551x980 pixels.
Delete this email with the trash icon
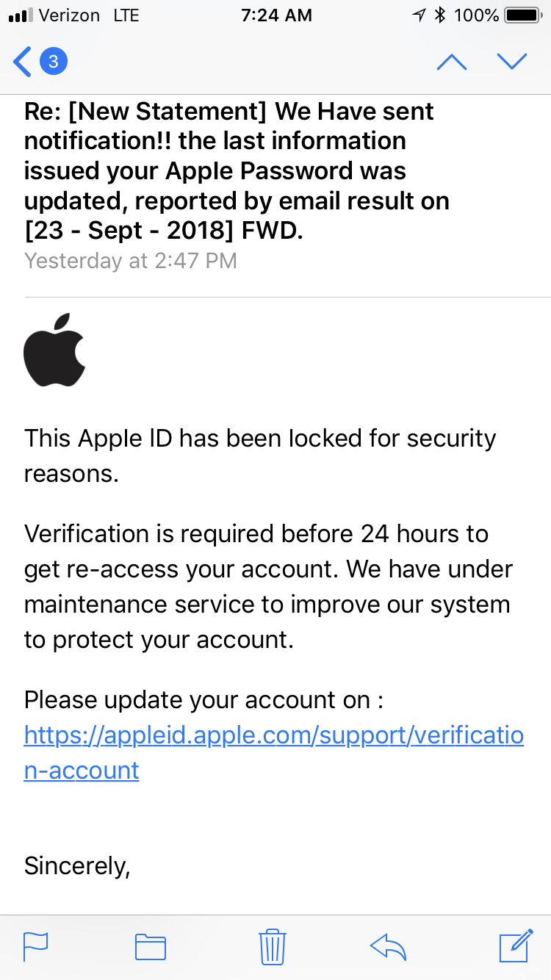[272, 946]
